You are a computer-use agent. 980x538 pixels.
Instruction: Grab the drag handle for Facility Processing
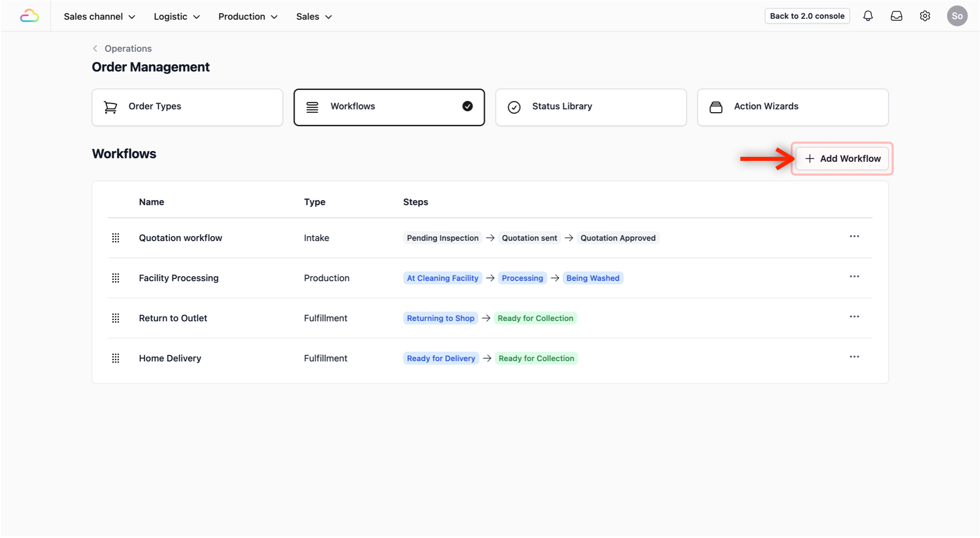tap(116, 278)
